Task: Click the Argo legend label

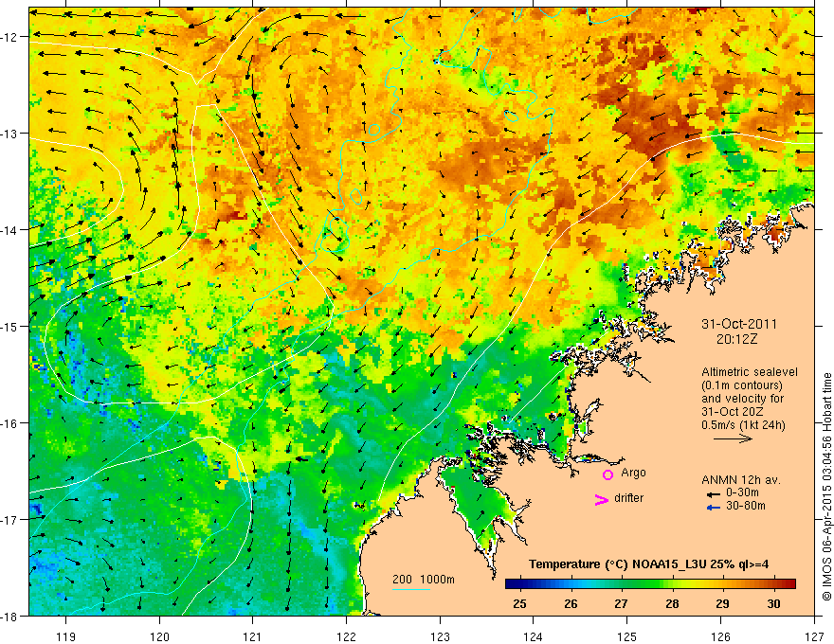Action: 633,473
